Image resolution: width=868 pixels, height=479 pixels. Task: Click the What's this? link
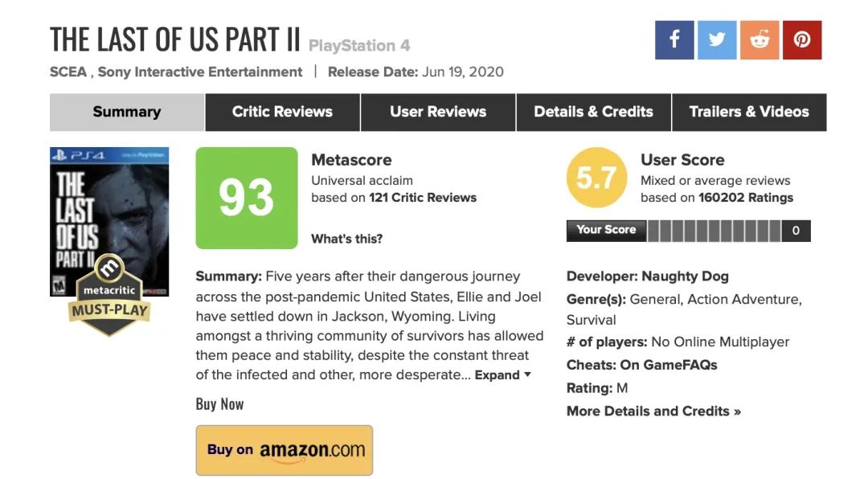346,239
